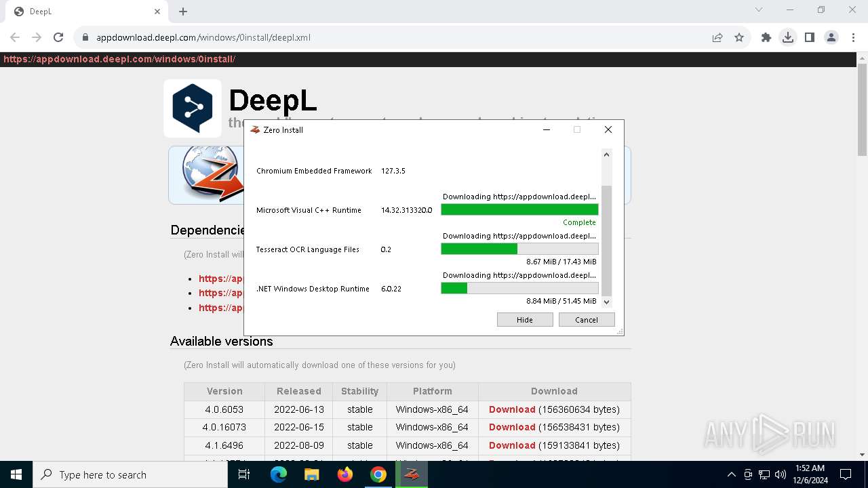Close the Zero Install dialog
868x488 pixels.
pyautogui.click(x=608, y=129)
